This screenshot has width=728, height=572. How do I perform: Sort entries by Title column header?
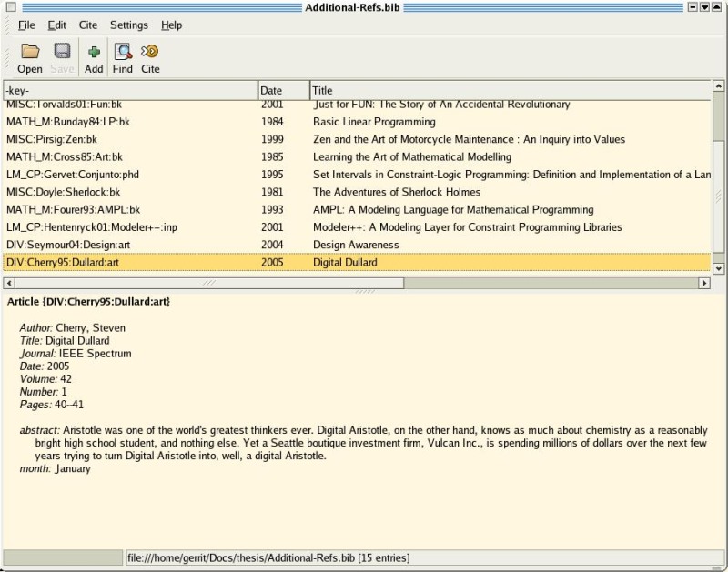[510, 91]
